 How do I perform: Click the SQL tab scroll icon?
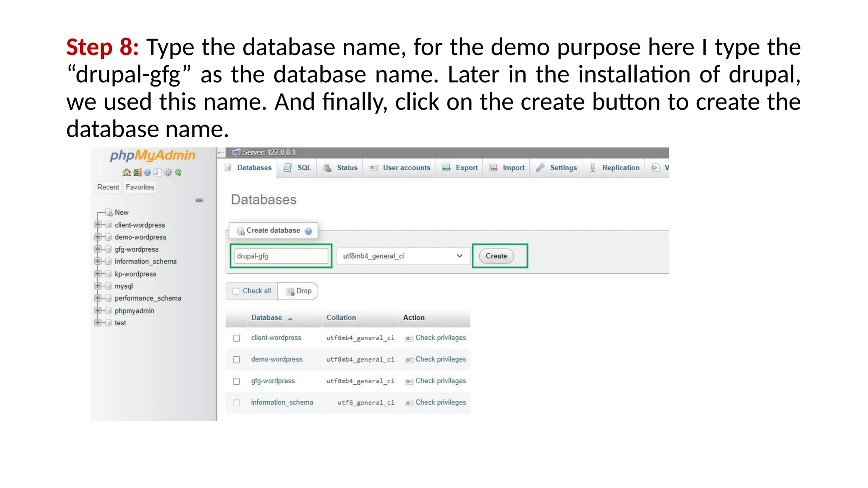click(x=288, y=168)
